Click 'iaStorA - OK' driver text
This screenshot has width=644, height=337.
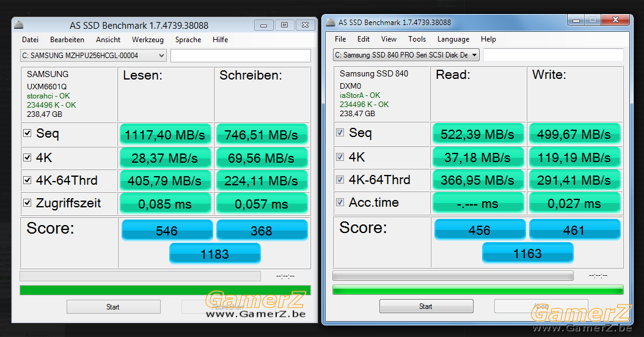tap(360, 95)
